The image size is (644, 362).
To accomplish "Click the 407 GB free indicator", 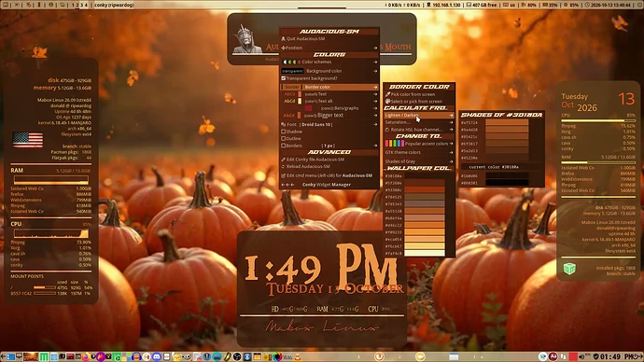I will click(x=482, y=5).
